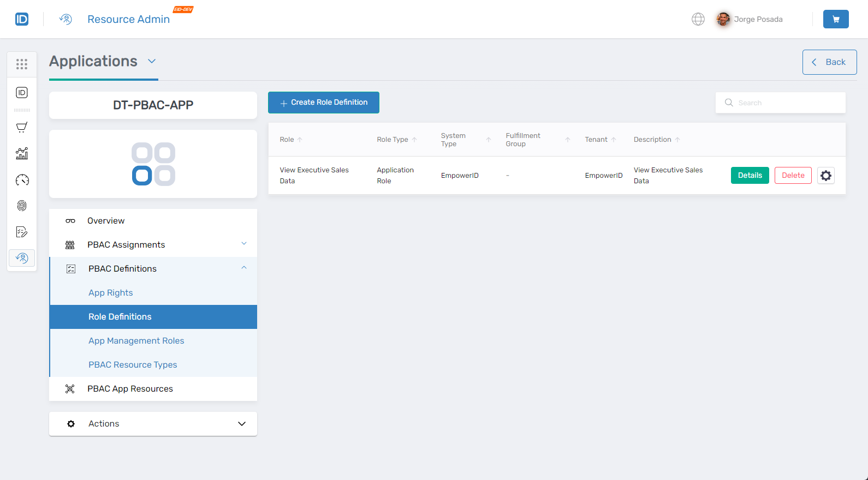Image resolution: width=868 pixels, height=480 pixels.
Task: Select the fingerprint icon in sidebar
Action: [22, 206]
